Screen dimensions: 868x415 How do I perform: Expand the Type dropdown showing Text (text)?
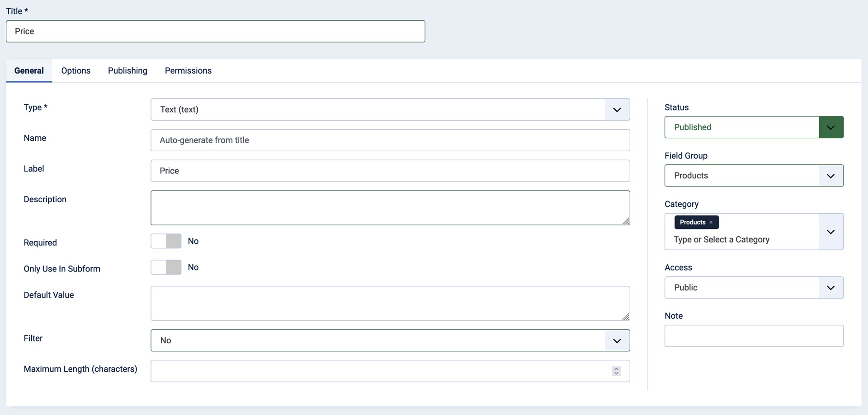(x=390, y=109)
